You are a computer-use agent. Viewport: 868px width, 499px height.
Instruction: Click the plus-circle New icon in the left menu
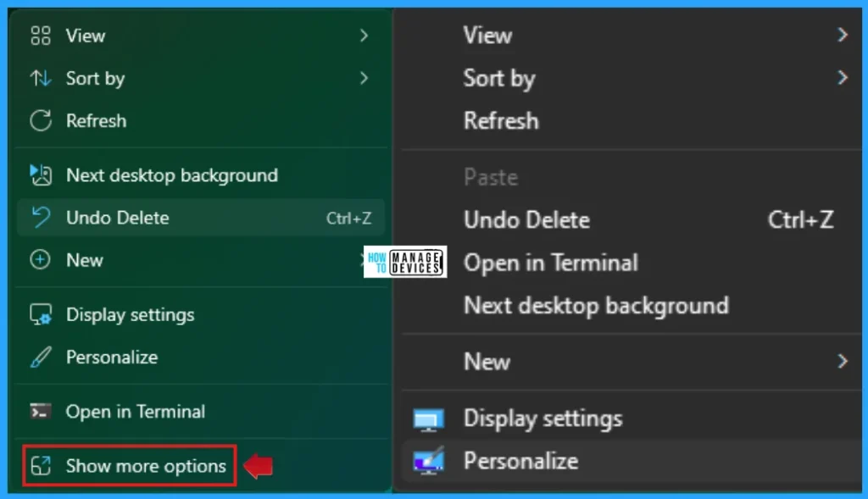pyautogui.click(x=41, y=260)
